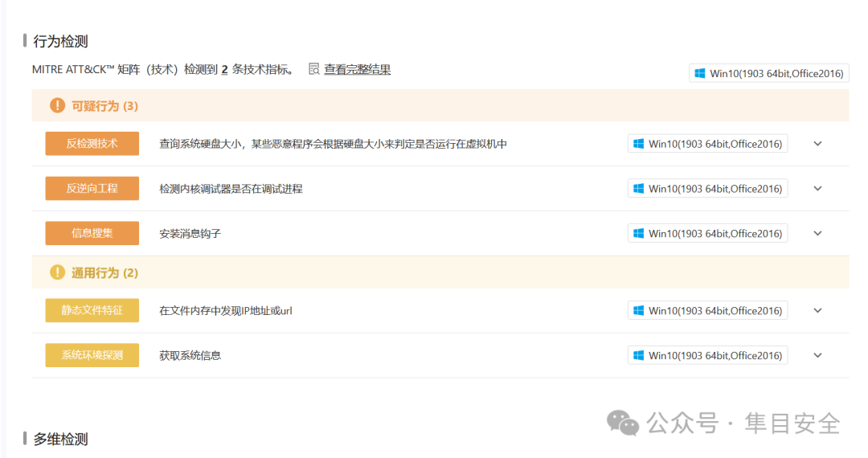
Task: Click the WeChat logo watermark icon
Action: pos(623,423)
